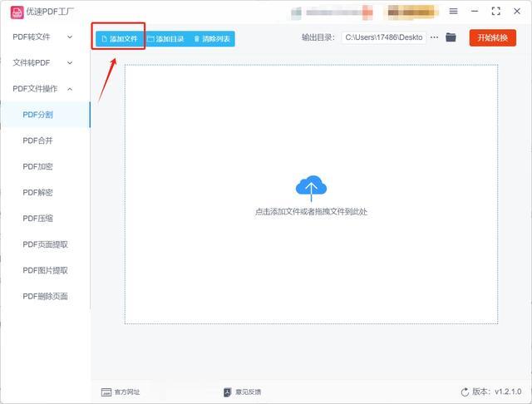Click the 清除列表 button
532x404 pixels.
coord(212,39)
